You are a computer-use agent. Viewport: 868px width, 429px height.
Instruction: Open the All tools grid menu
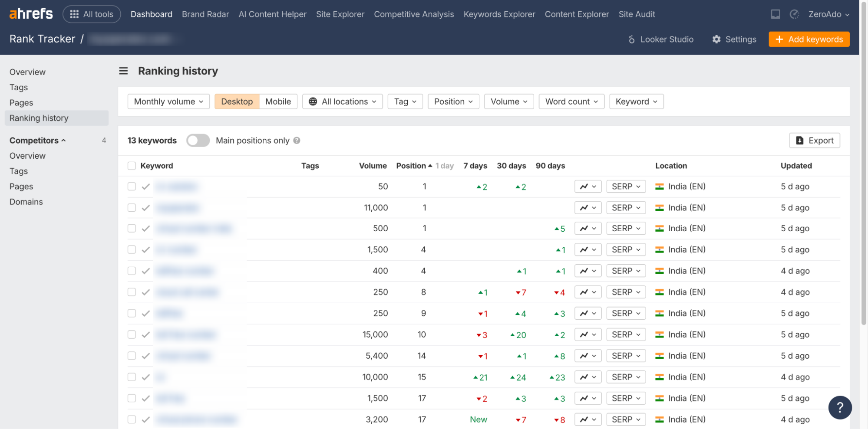point(92,14)
